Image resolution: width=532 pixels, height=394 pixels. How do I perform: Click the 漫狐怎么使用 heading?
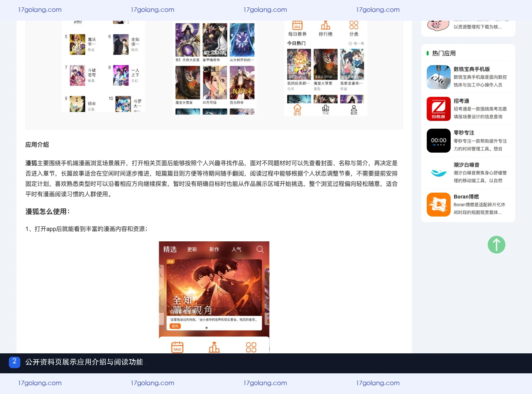pos(48,211)
